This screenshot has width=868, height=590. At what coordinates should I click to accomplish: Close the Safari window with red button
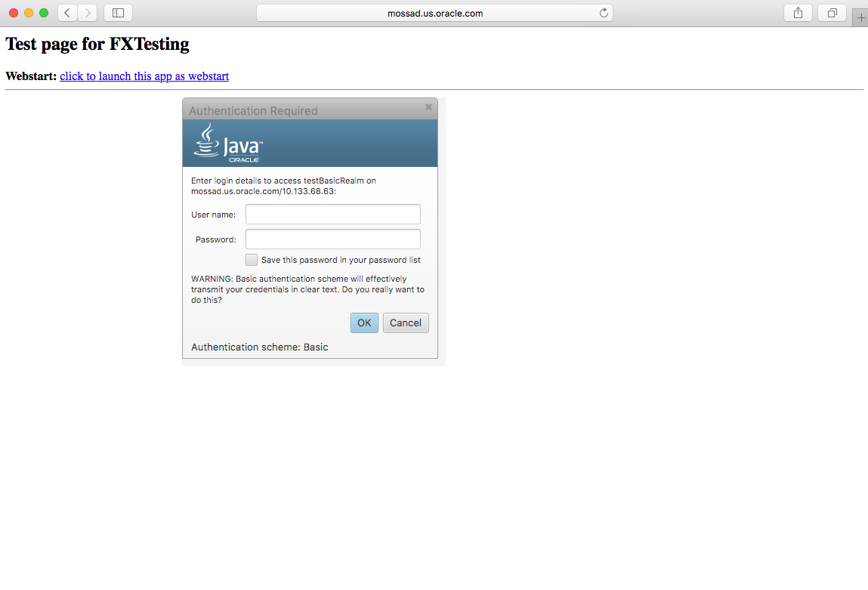tap(14, 13)
